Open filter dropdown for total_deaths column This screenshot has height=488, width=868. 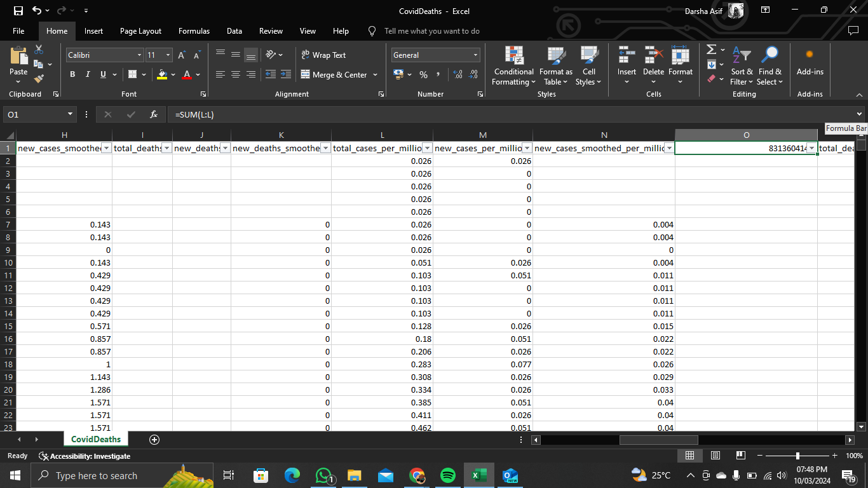point(166,148)
